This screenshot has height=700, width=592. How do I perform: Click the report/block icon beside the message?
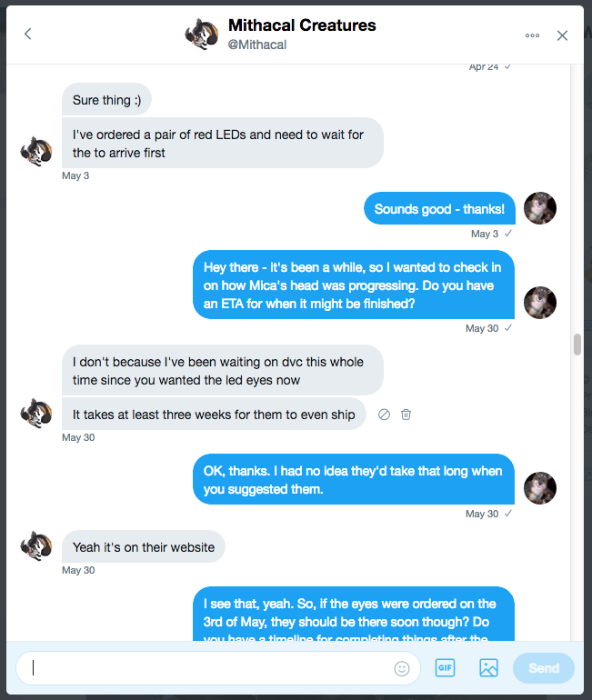tap(384, 415)
